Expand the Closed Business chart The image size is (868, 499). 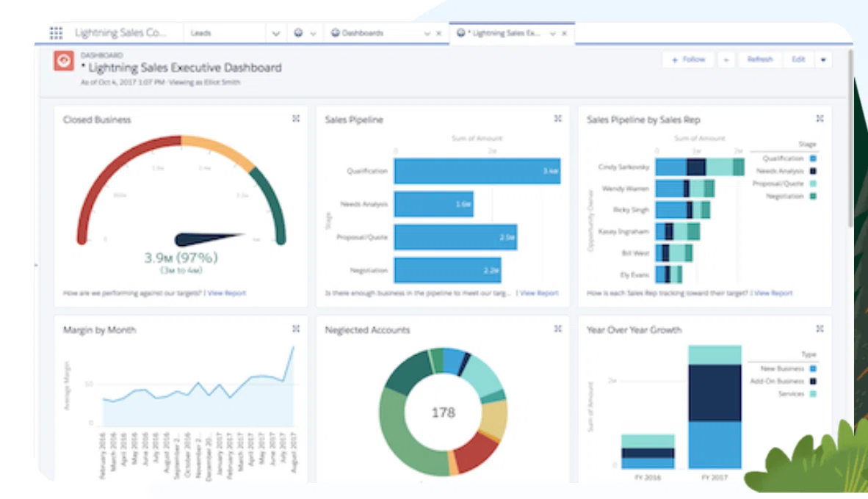296,118
